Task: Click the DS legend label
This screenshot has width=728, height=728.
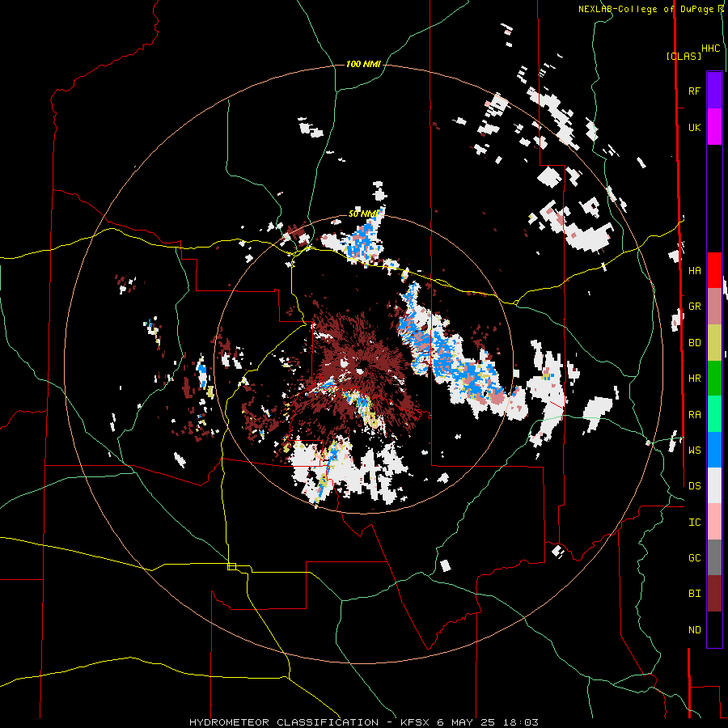Action: 694,486
